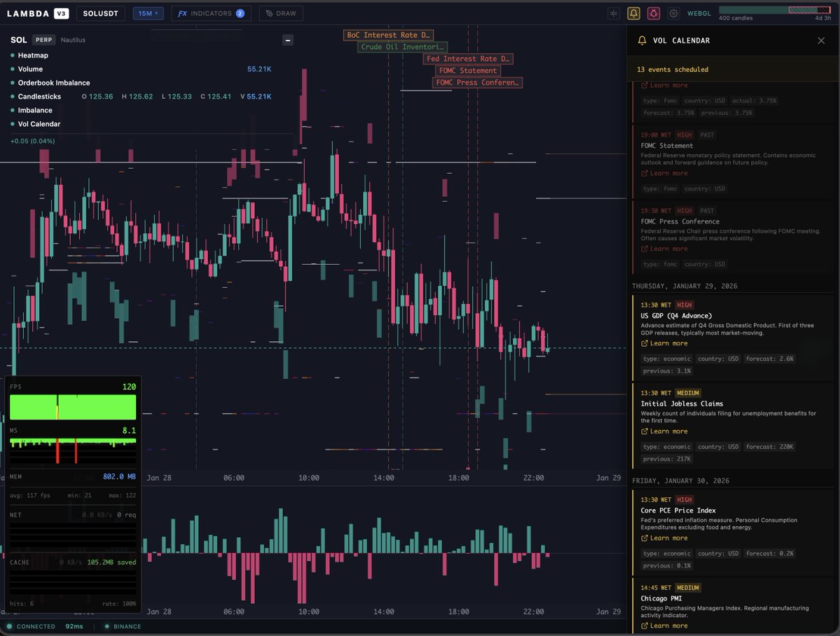Open the FX Indicators menu
The image size is (840, 636).
[x=211, y=13]
